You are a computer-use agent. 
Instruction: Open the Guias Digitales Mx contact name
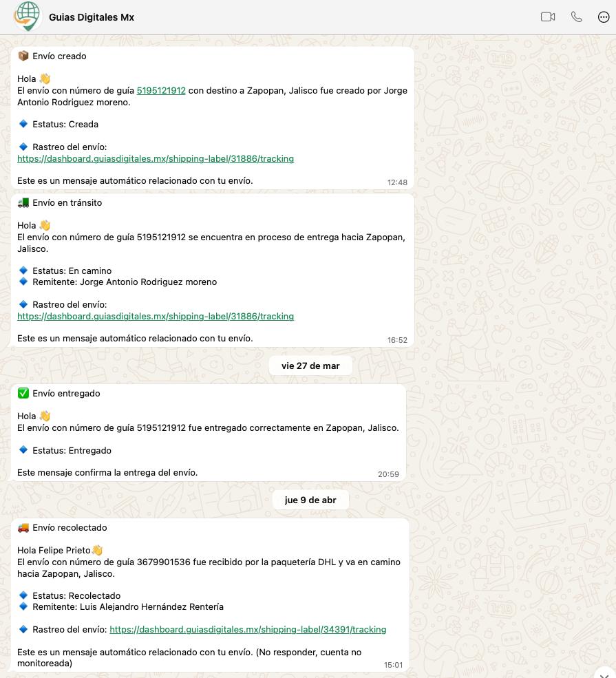[92, 17]
